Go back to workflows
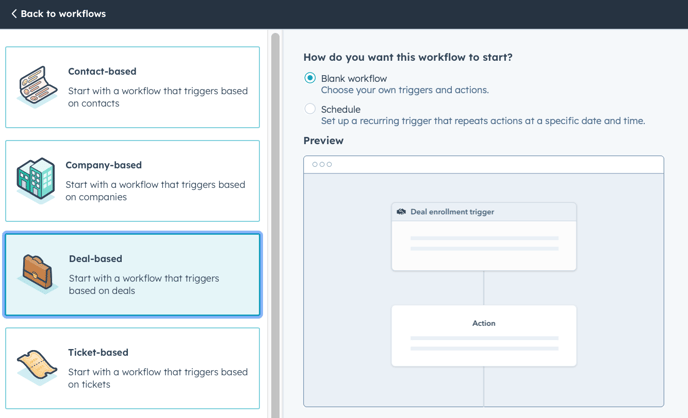 pos(58,14)
